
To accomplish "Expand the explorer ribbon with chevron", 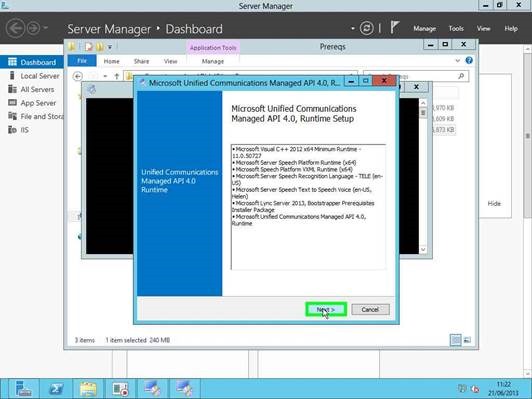I will (x=457, y=61).
